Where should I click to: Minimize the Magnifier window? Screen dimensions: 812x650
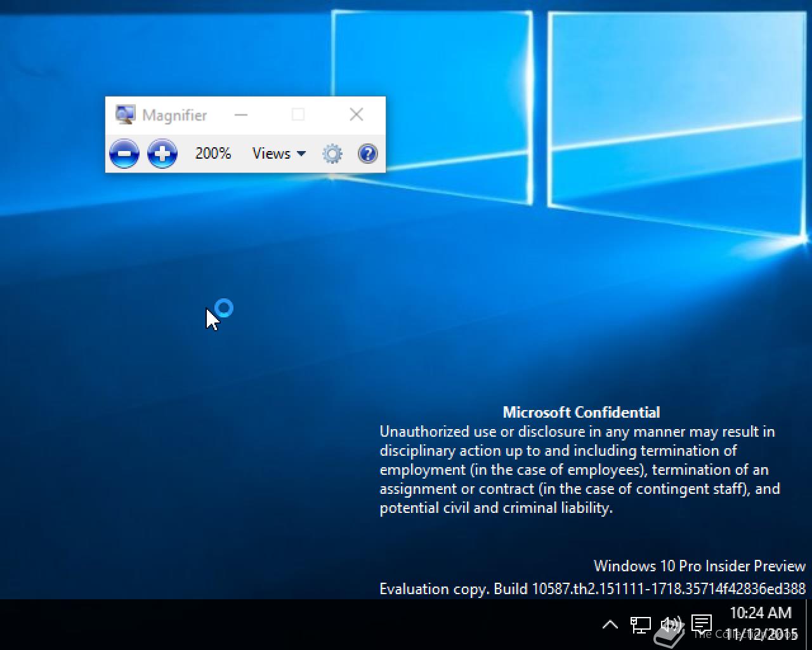click(x=241, y=115)
